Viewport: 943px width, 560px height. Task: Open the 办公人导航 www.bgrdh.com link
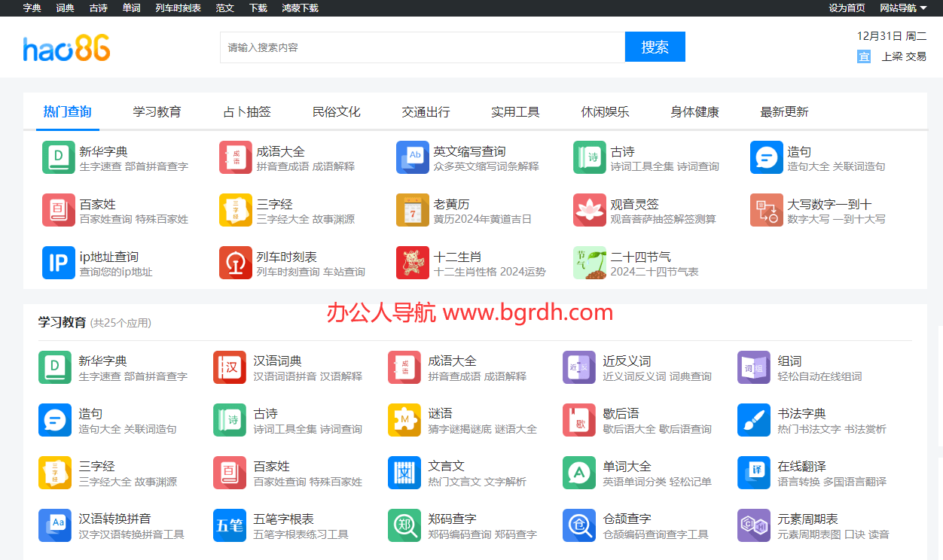(x=471, y=312)
